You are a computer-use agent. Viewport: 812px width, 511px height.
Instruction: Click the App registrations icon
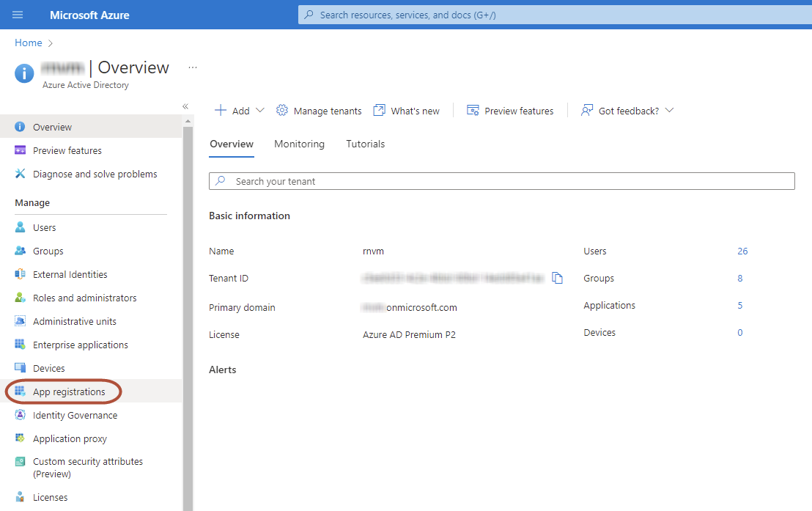pyautogui.click(x=20, y=391)
